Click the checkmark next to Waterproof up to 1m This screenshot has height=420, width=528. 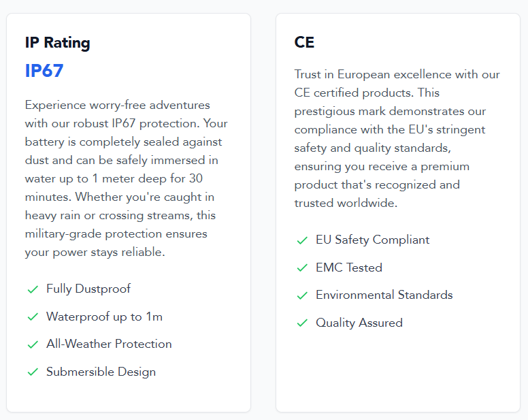pyautogui.click(x=33, y=317)
